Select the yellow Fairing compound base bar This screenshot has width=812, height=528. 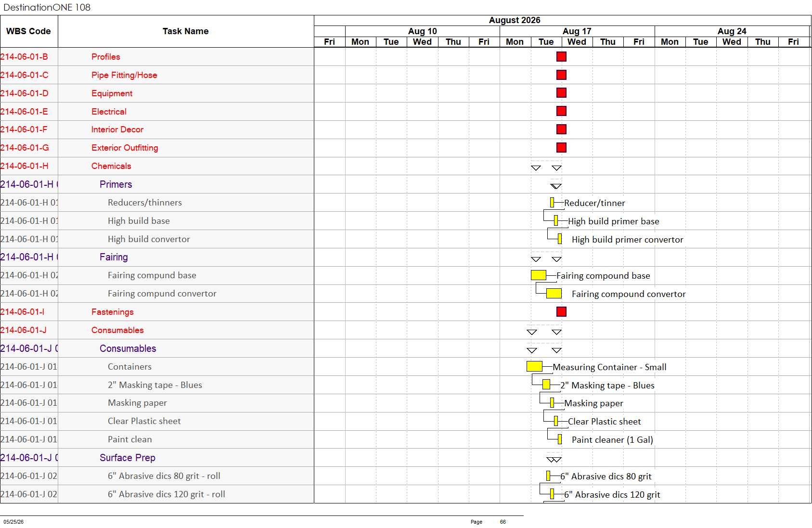tap(539, 275)
